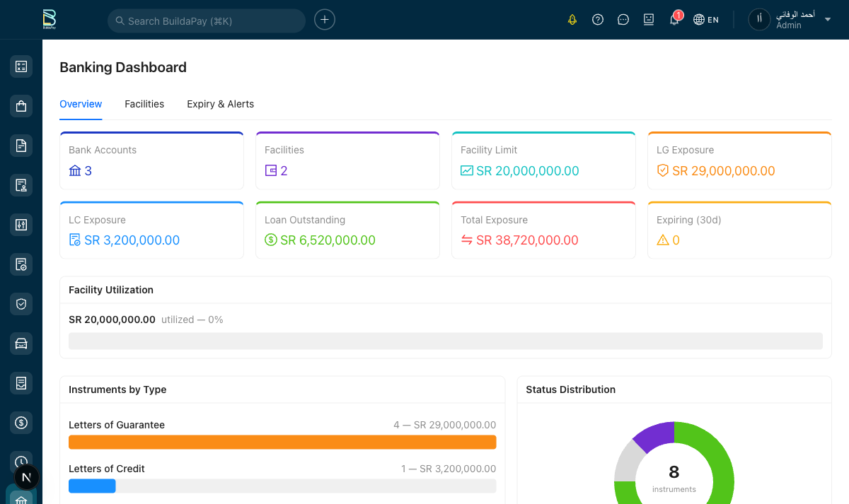Open the notifications bell
The image size is (849, 504).
(x=674, y=20)
